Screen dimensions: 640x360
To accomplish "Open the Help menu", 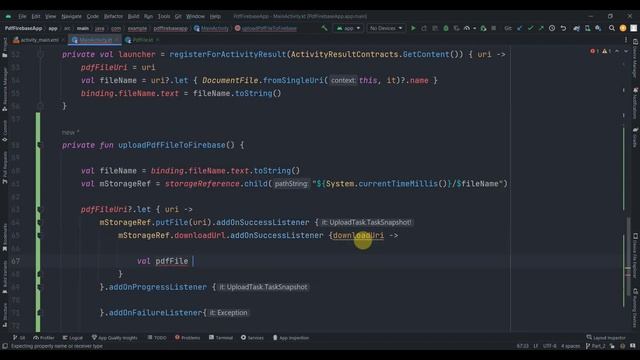I will 215,16.
